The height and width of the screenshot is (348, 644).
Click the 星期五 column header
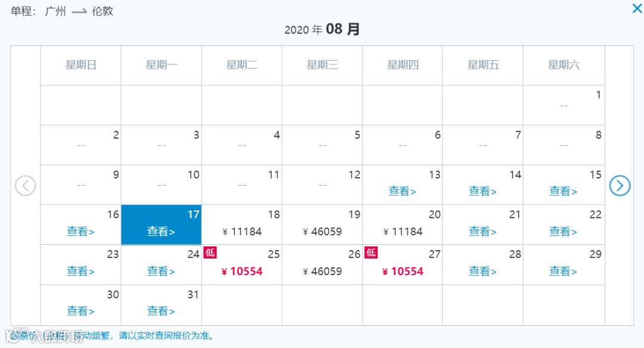coord(483,65)
